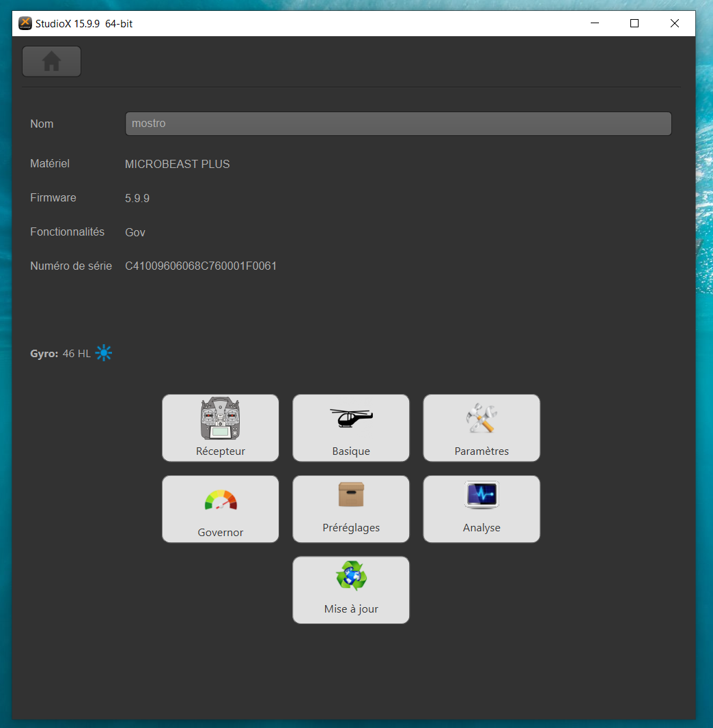The width and height of the screenshot is (713, 728).
Task: Click the firmware version 5.9.9 text
Action: (137, 198)
